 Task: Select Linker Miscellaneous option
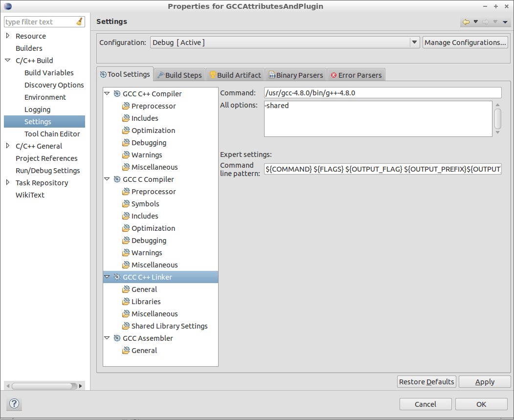click(155, 313)
